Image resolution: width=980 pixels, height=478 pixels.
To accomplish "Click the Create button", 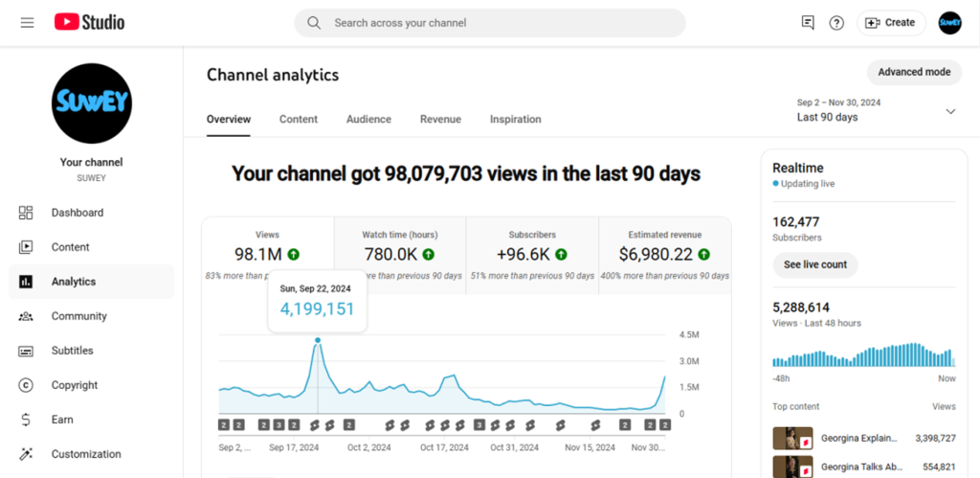I will [x=891, y=23].
